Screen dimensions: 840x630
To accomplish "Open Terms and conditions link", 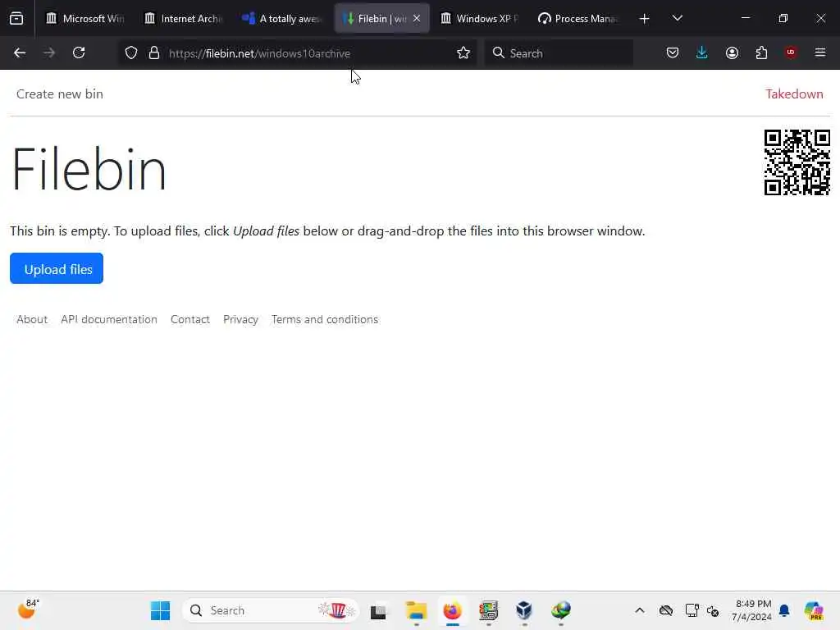I will click(325, 320).
